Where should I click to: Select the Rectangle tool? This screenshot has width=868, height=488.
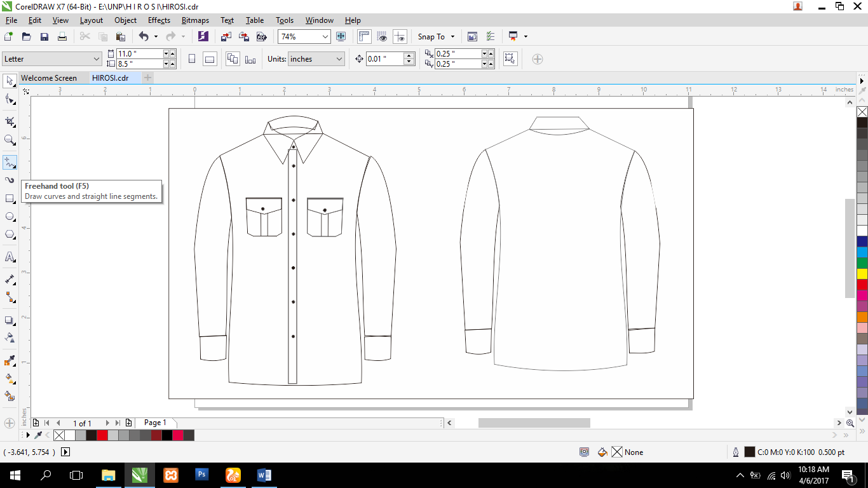(x=9, y=200)
